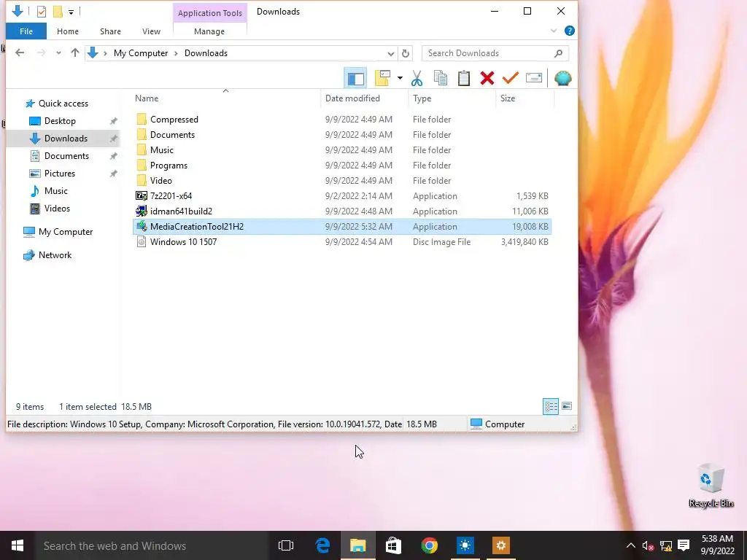Switch to Details view button in status bar

tap(551, 406)
